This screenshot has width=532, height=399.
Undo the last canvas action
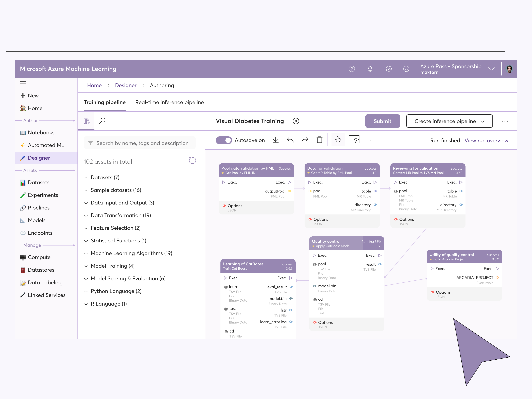point(290,140)
